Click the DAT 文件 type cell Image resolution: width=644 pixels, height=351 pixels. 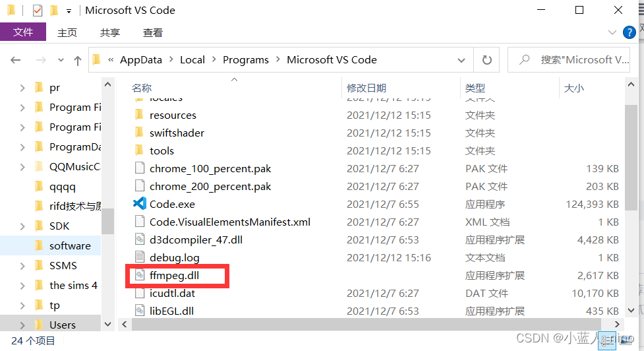(486, 293)
